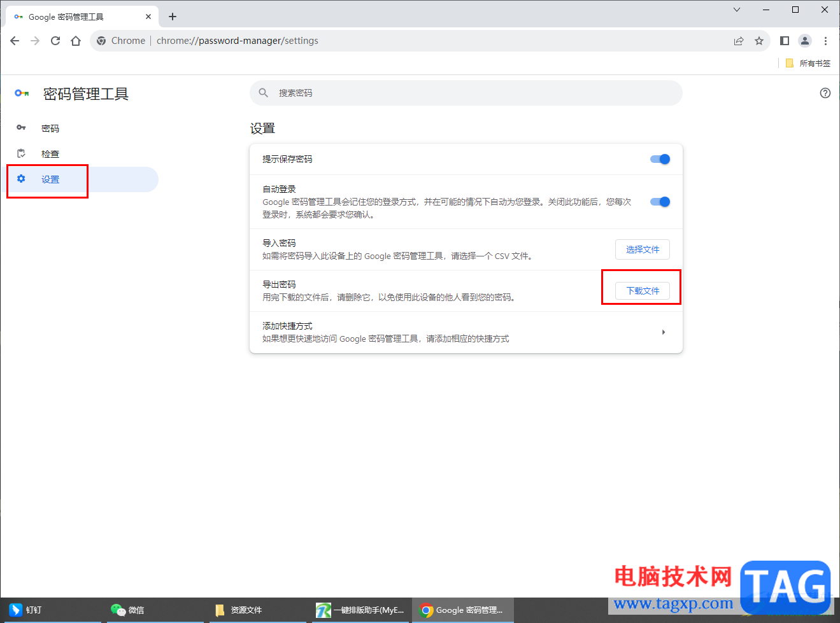Image resolution: width=840 pixels, height=623 pixels.
Task: Click the share page icon in address bar
Action: [x=739, y=41]
